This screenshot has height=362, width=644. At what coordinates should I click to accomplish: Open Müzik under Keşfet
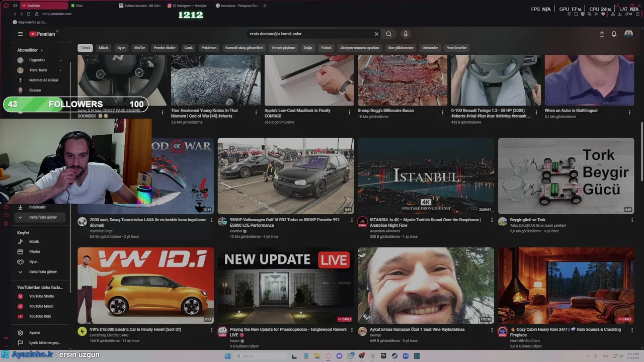[34, 242]
